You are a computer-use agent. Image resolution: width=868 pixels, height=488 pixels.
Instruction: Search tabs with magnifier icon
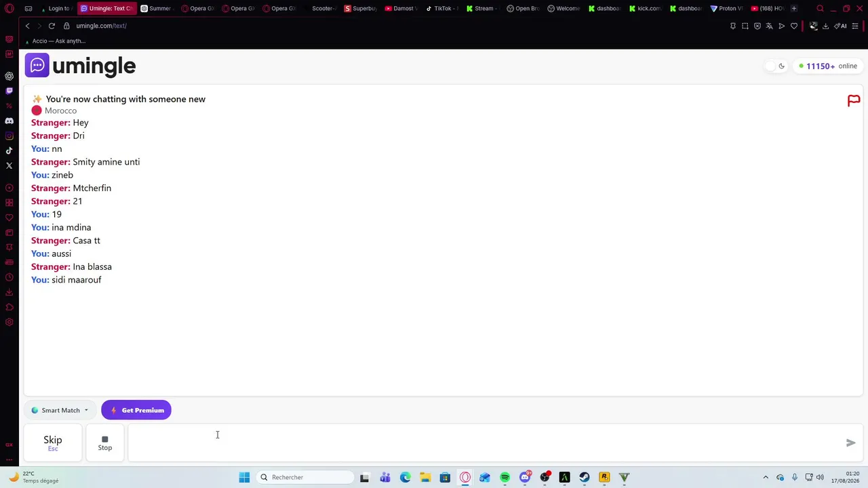(820, 9)
